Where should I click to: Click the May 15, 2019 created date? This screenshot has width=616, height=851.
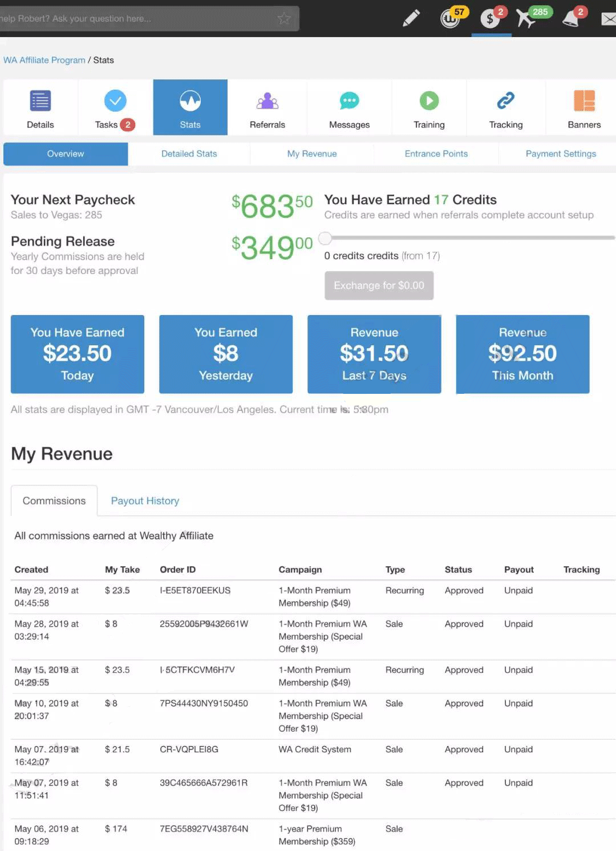pos(47,676)
